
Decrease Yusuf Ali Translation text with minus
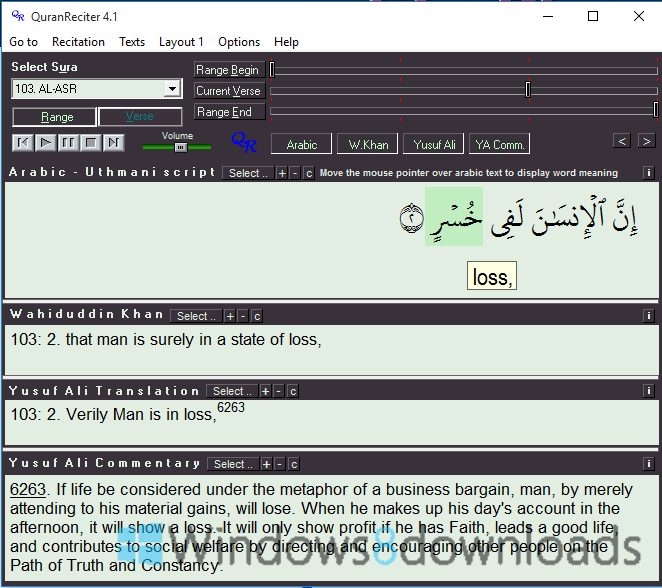pyautogui.click(x=278, y=391)
